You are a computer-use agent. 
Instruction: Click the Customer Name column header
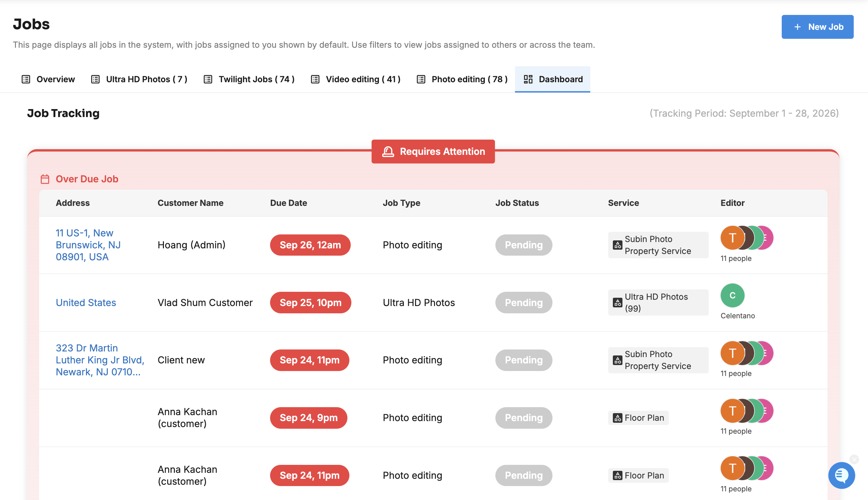tap(190, 203)
